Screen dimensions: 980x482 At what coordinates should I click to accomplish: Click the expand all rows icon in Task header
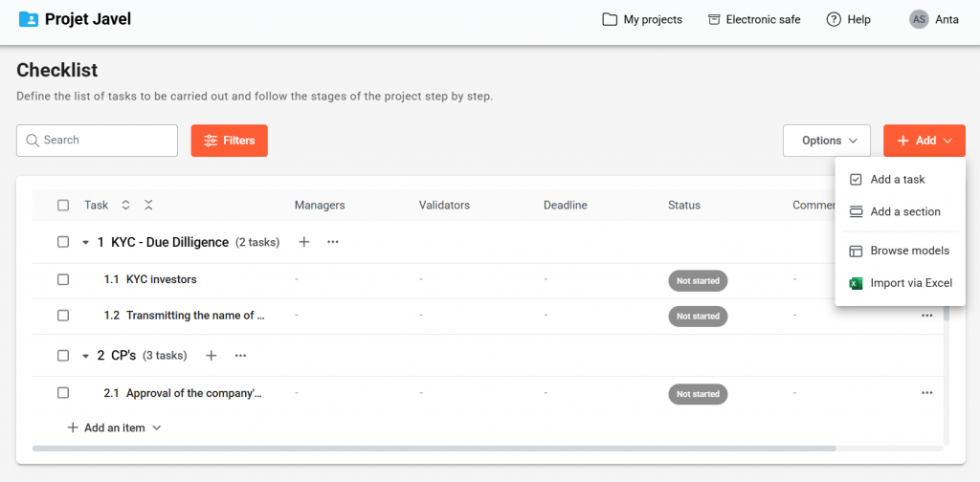click(125, 205)
